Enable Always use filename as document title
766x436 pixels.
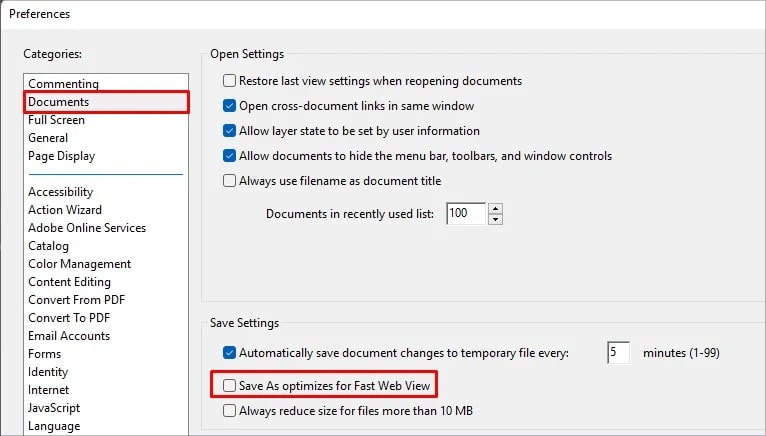tap(229, 181)
